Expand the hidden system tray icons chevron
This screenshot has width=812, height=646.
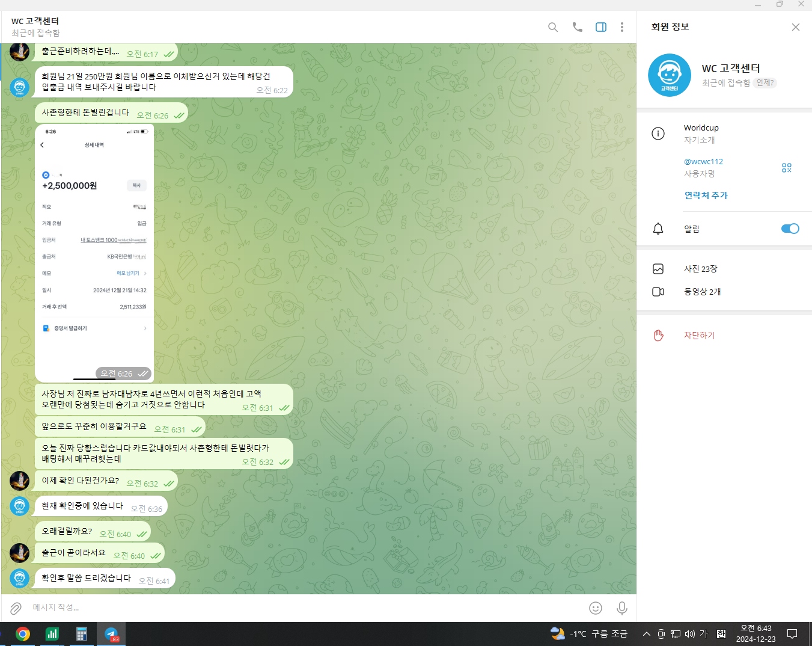[x=646, y=634]
